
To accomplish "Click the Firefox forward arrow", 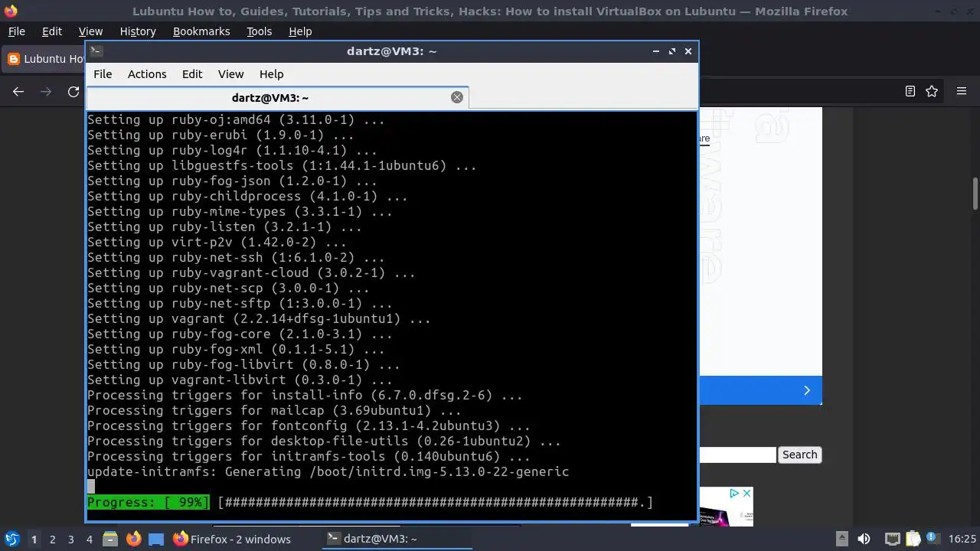I will [x=46, y=91].
